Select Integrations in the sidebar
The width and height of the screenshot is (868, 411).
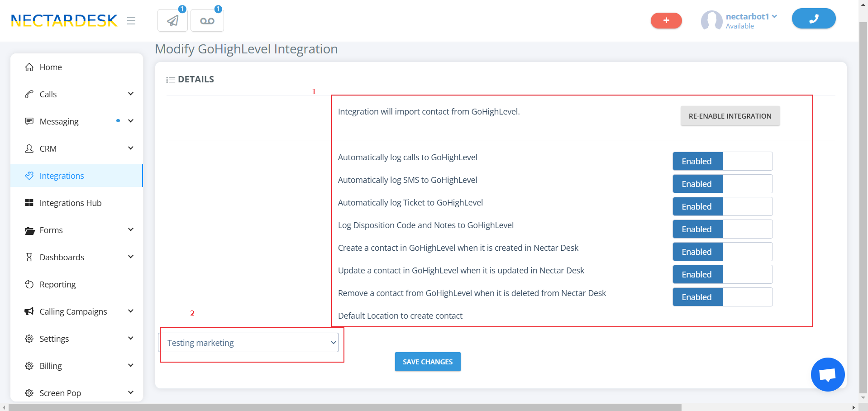coord(62,176)
